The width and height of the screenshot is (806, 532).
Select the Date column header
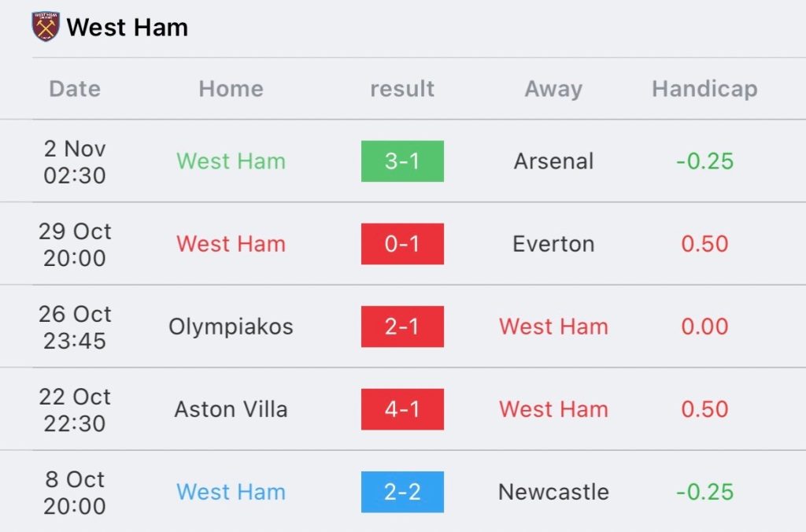[x=75, y=89]
